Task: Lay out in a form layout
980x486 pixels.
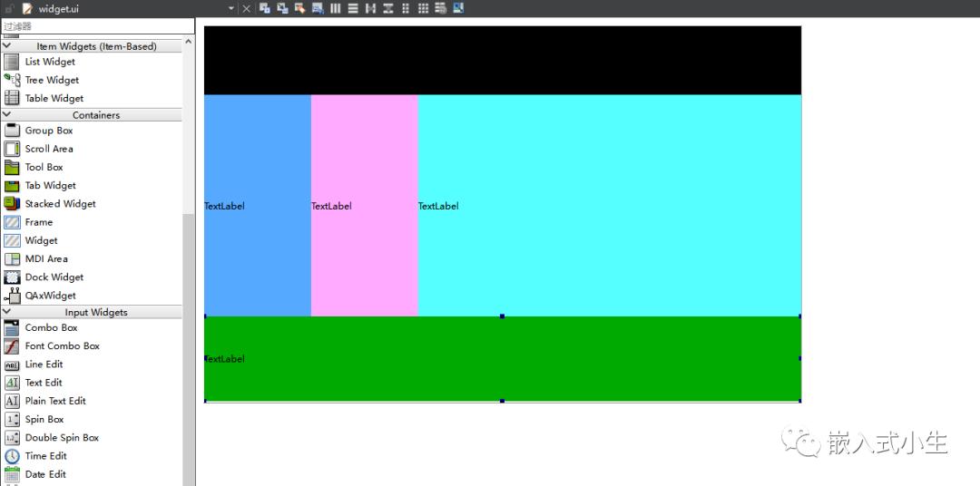Action: [406, 8]
